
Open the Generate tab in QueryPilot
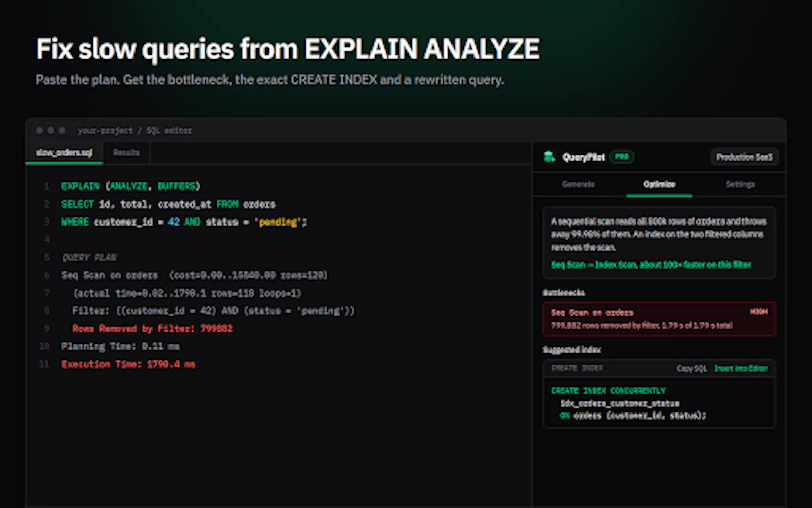(x=578, y=184)
